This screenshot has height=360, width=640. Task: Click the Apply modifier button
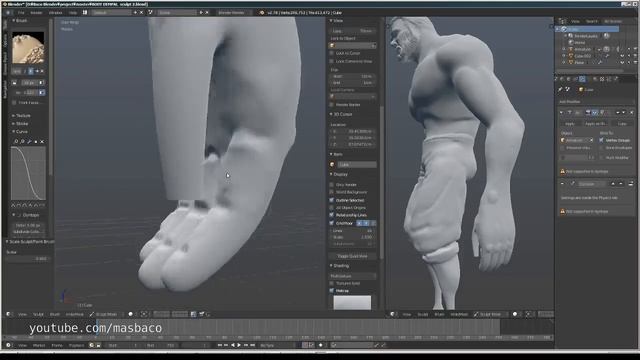pos(569,124)
